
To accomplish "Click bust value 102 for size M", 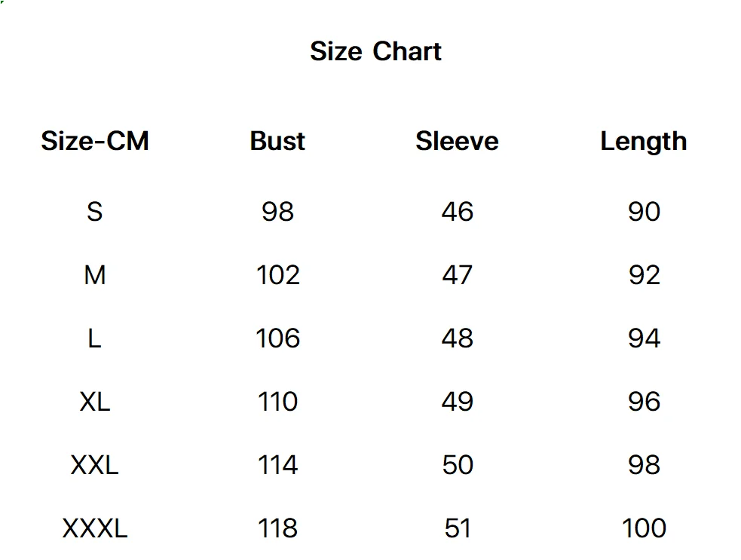I will point(278,275).
